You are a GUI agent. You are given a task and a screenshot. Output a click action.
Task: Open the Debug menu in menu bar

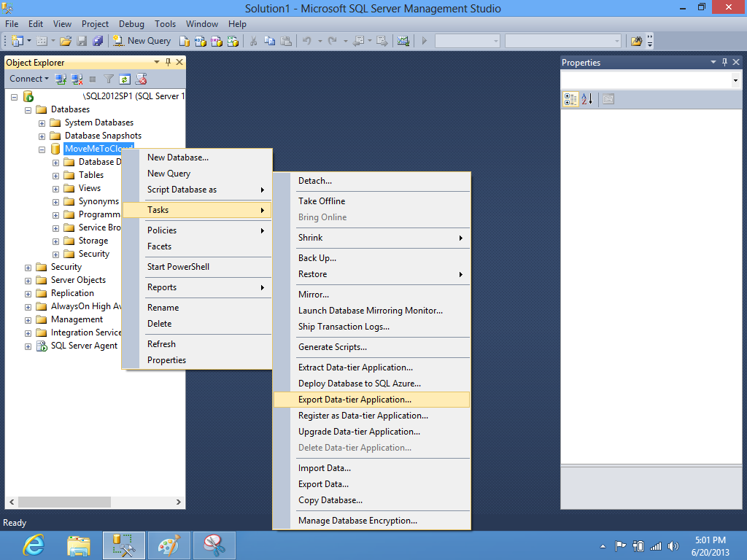pyautogui.click(x=131, y=24)
